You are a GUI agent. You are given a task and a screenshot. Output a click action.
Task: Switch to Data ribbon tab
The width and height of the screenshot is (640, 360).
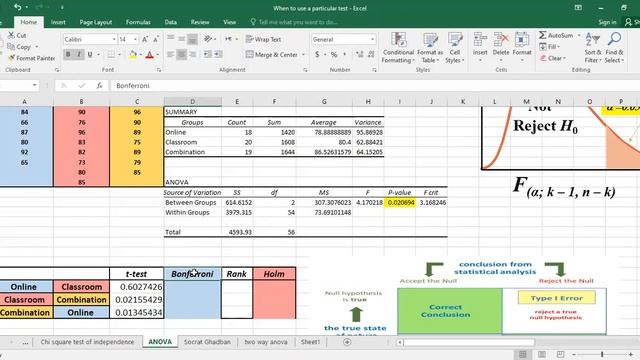coord(171,22)
